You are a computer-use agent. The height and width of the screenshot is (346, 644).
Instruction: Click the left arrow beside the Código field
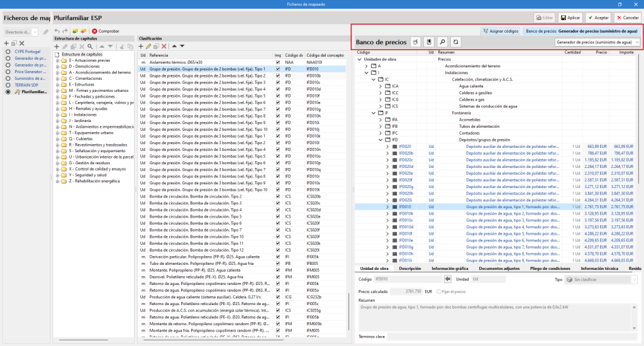[447, 279]
